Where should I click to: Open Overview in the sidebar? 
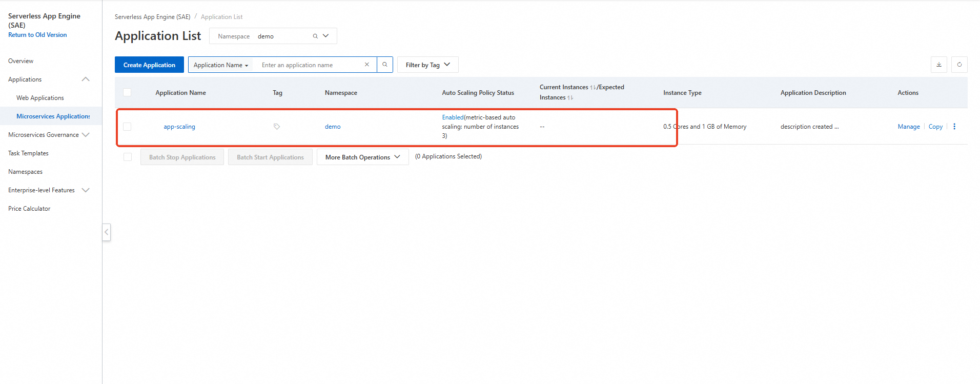pos(21,61)
